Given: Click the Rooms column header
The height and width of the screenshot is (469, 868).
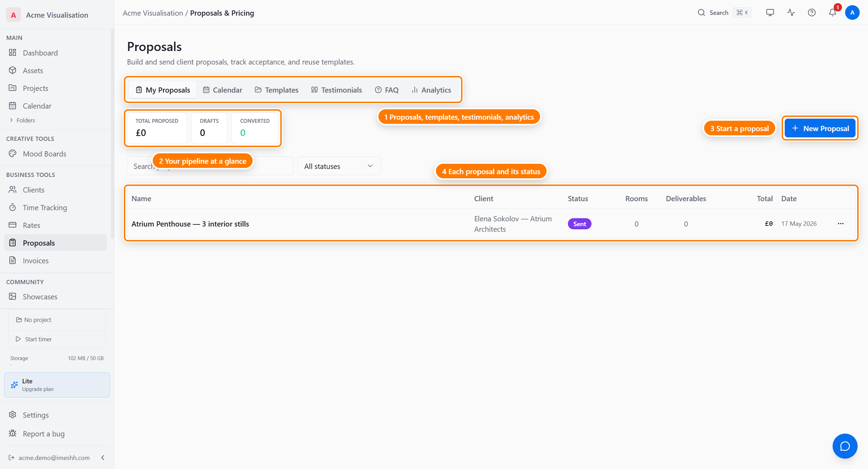Looking at the screenshot, I should pos(636,198).
